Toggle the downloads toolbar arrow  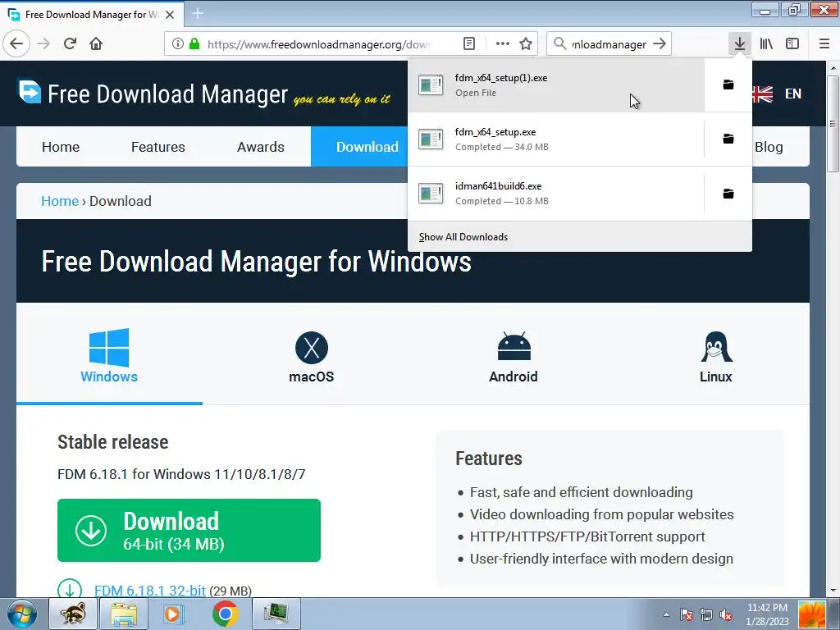tap(739, 43)
